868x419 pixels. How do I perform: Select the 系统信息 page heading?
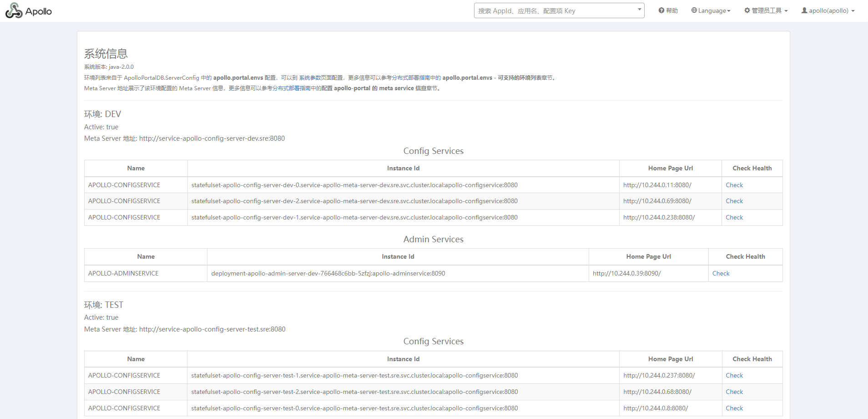tap(106, 54)
